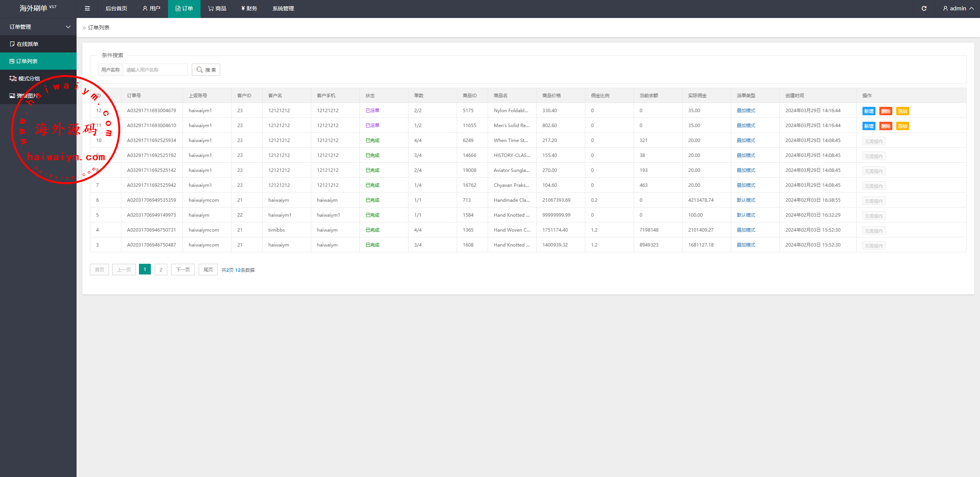Select 订单列表 in sidebar
980x477 pixels.
tap(27, 61)
